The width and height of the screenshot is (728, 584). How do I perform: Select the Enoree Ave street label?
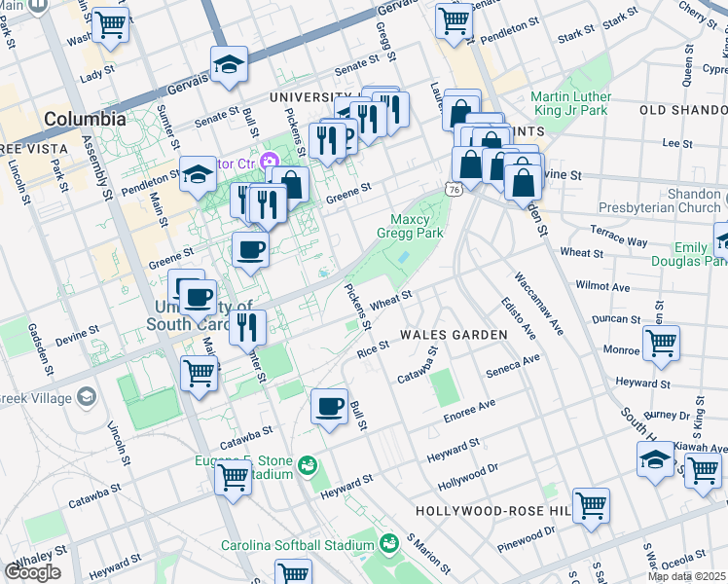tap(469, 411)
